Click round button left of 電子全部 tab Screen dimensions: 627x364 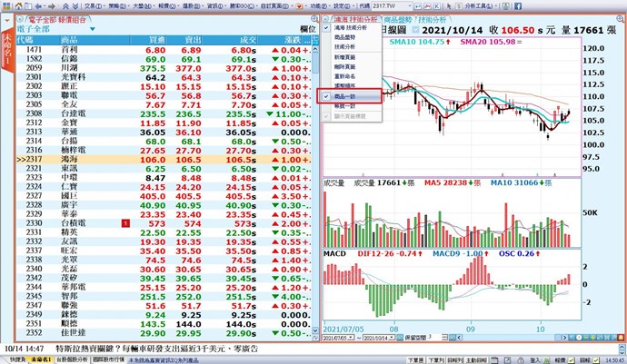[20, 19]
